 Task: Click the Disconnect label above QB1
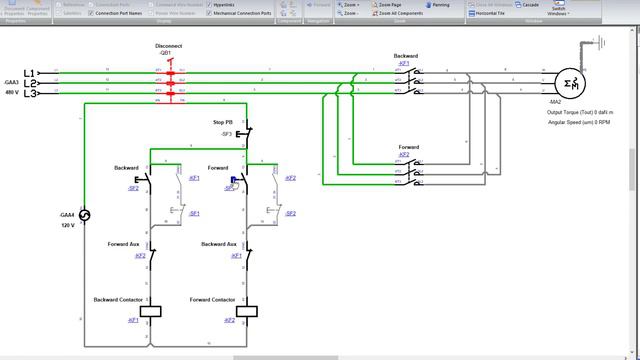coord(169,46)
